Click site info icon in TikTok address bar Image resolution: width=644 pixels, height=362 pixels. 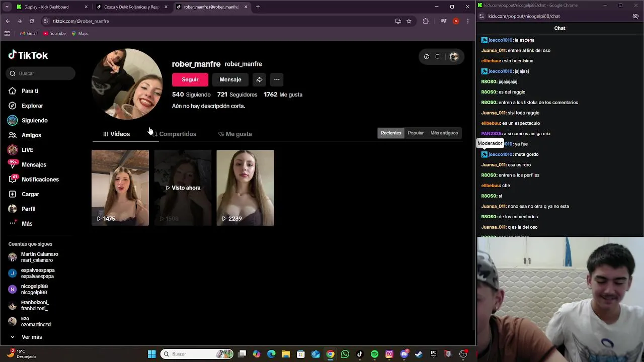pos(46,21)
